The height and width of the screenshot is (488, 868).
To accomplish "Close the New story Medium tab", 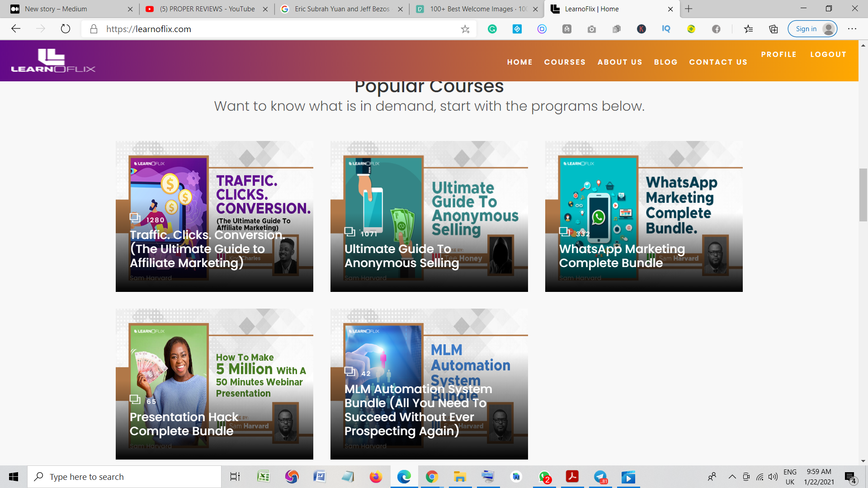I will [130, 9].
